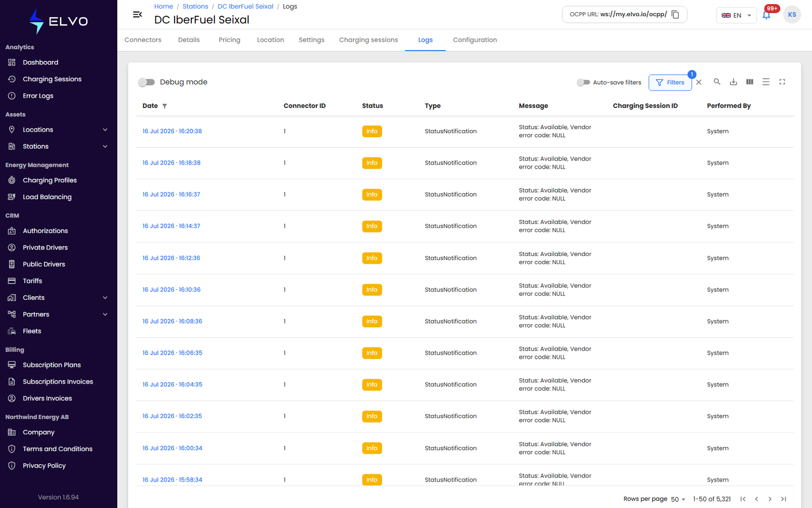This screenshot has width=812, height=508.
Task: Sort by the Date column header
Action: [150, 106]
